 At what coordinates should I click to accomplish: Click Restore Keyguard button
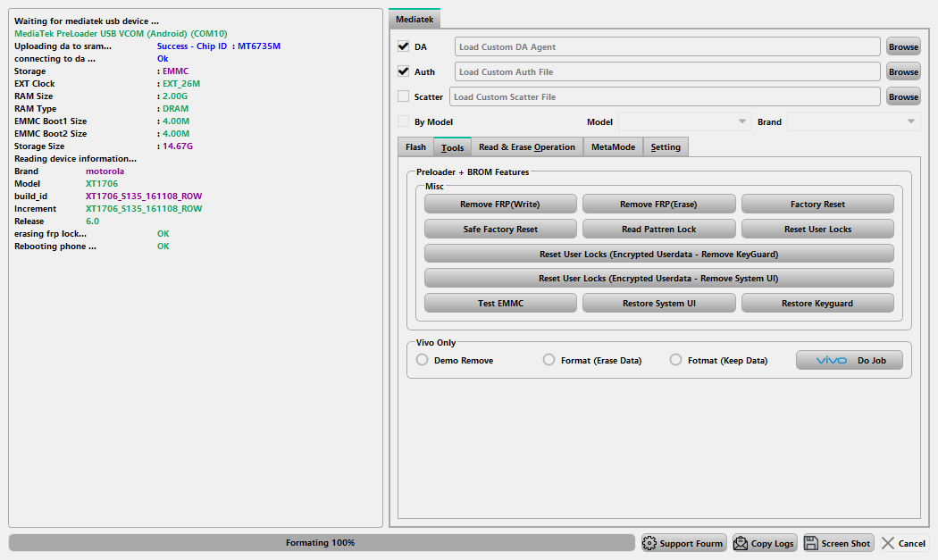click(817, 304)
